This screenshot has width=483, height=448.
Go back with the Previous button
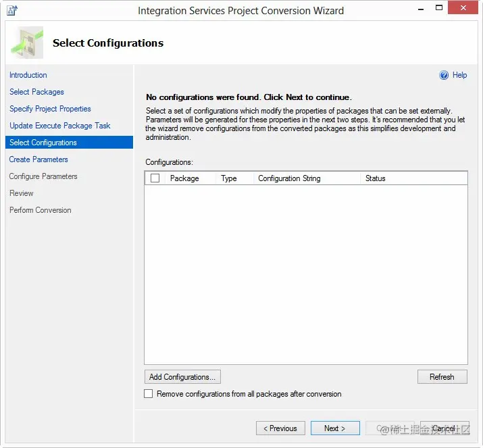[x=280, y=428]
